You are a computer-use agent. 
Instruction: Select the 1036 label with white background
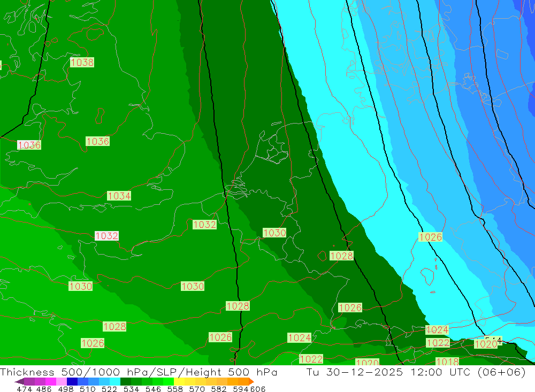(x=29, y=145)
